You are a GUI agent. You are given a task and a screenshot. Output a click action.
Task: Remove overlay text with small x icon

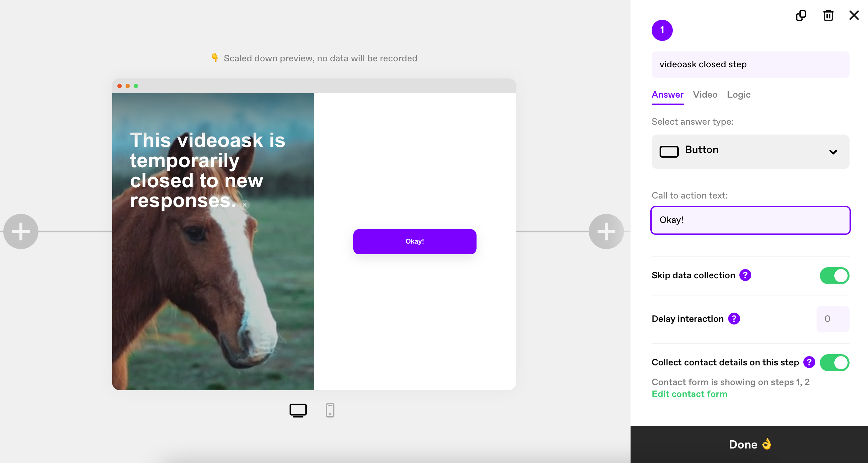245,205
